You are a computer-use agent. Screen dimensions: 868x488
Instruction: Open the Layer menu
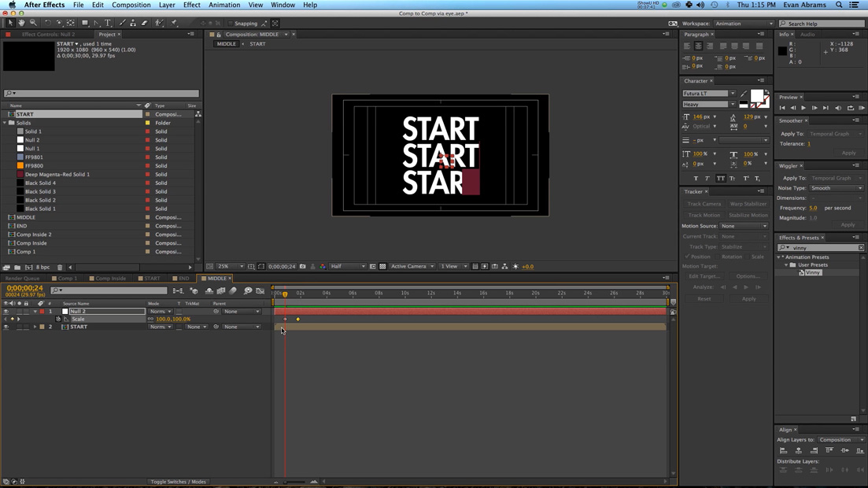(x=167, y=5)
